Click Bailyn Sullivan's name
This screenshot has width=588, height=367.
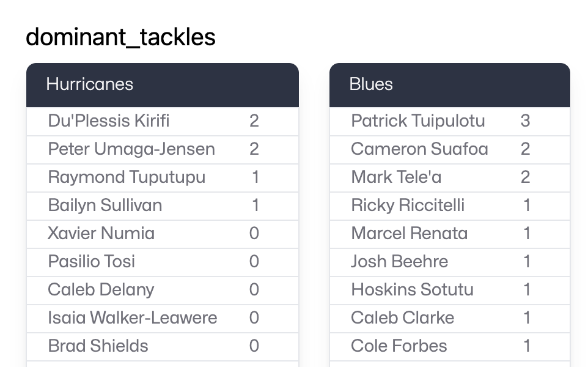(105, 206)
